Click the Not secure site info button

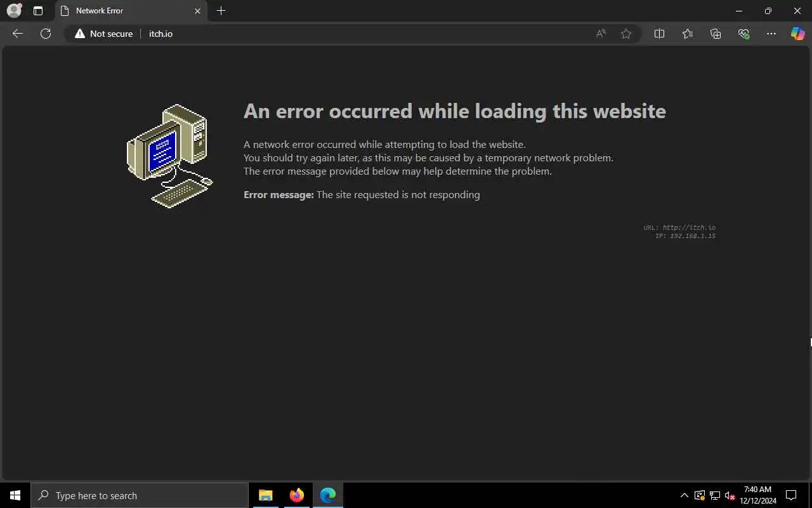pyautogui.click(x=103, y=34)
